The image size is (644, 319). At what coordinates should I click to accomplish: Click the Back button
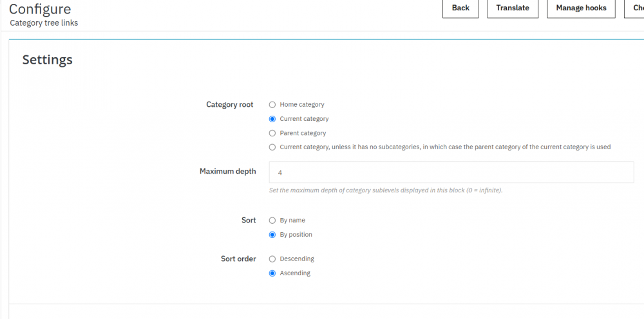click(460, 8)
